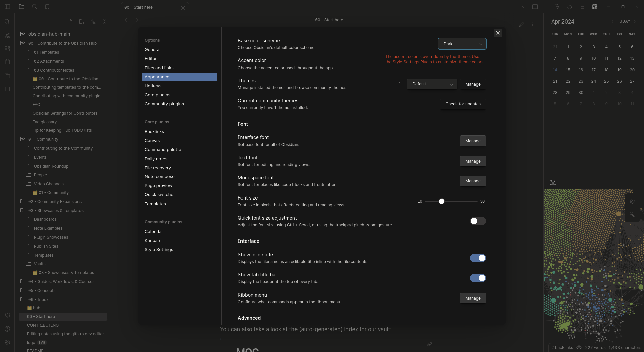
Task: Open the Hotkeys settings section
Action: pos(179,86)
